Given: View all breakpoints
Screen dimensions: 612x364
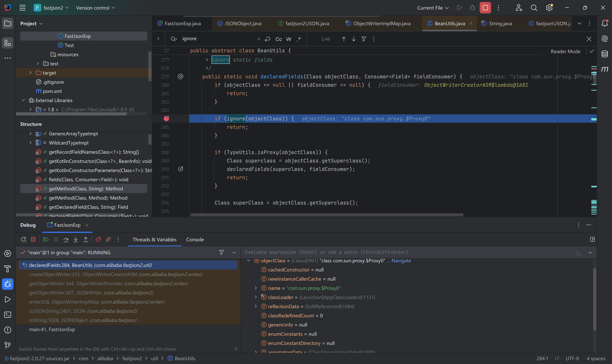Looking at the screenshot, I should [98, 240].
